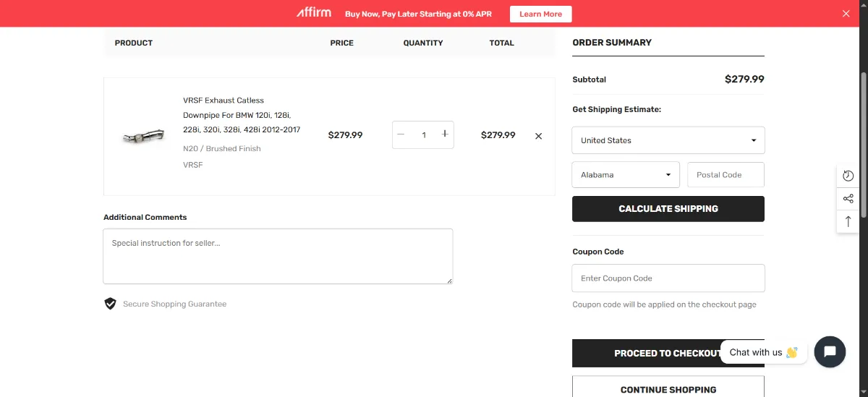Click the Coupon Code label
The height and width of the screenshot is (397, 868).
pos(597,252)
